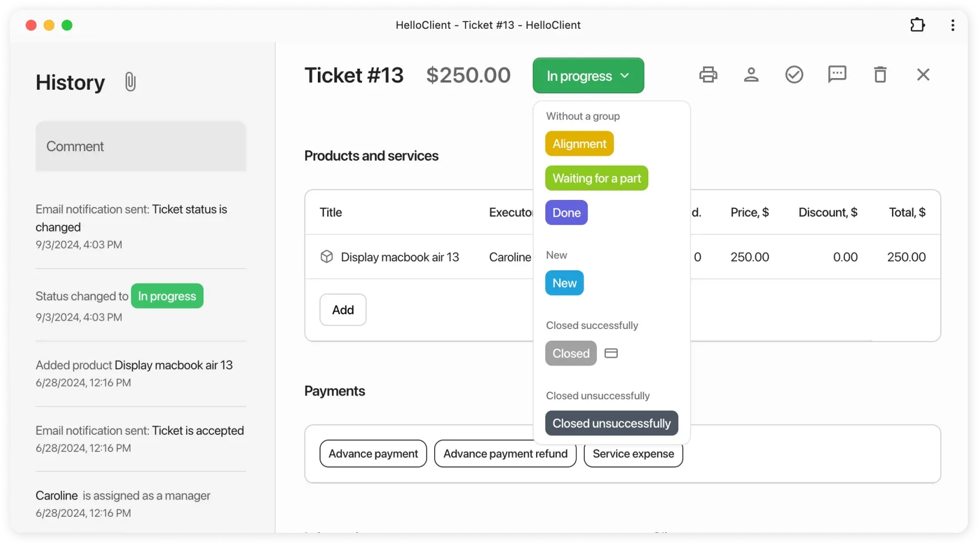
Task: Pick the Closed unsuccessfully status
Action: [x=611, y=423]
